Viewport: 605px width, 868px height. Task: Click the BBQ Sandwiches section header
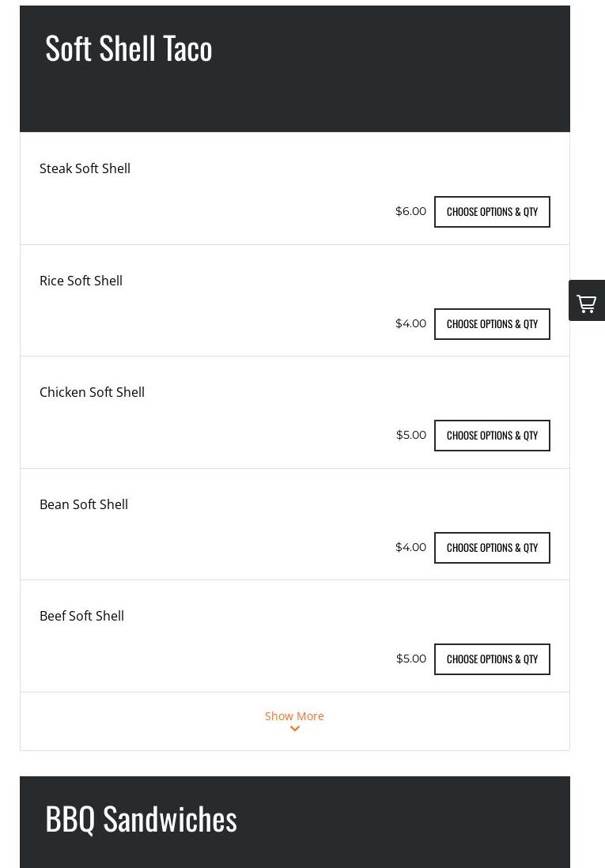[142, 819]
